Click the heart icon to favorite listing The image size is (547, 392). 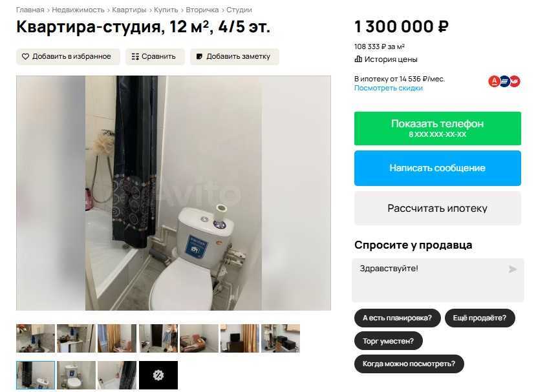pos(25,56)
